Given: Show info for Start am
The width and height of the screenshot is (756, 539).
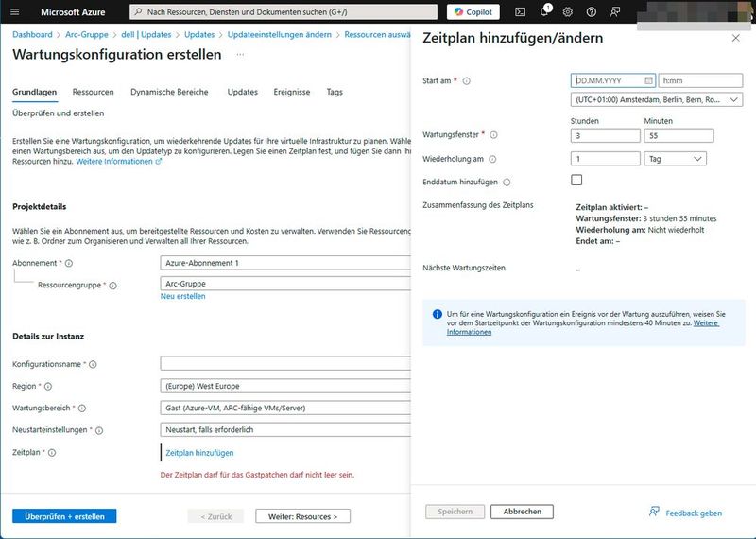Looking at the screenshot, I should (466, 81).
